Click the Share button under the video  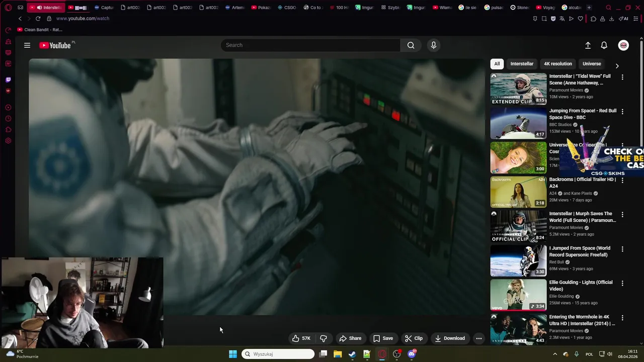(x=350, y=338)
